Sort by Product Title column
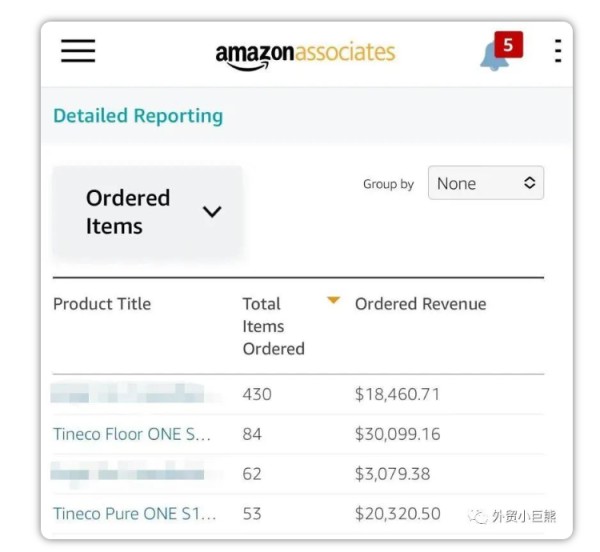The height and width of the screenshot is (552, 600). [102, 304]
